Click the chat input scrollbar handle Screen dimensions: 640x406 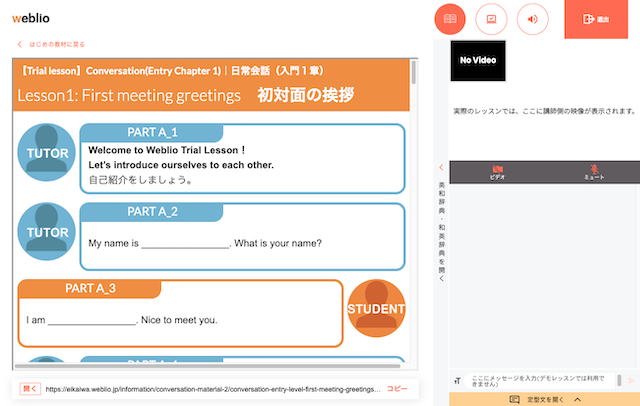tap(619, 380)
